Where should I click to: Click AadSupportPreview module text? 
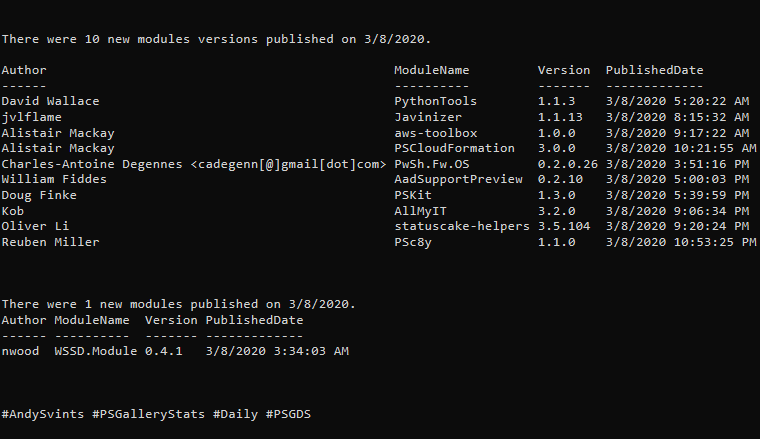[458, 179]
